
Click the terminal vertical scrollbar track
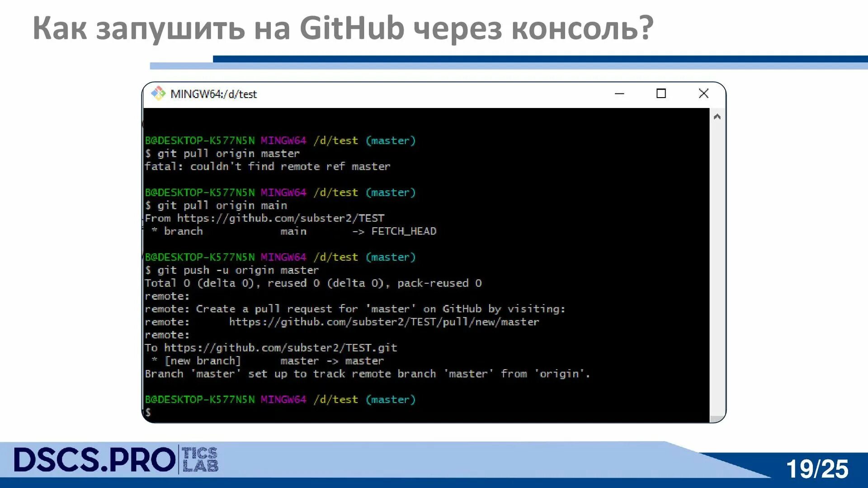(717, 267)
